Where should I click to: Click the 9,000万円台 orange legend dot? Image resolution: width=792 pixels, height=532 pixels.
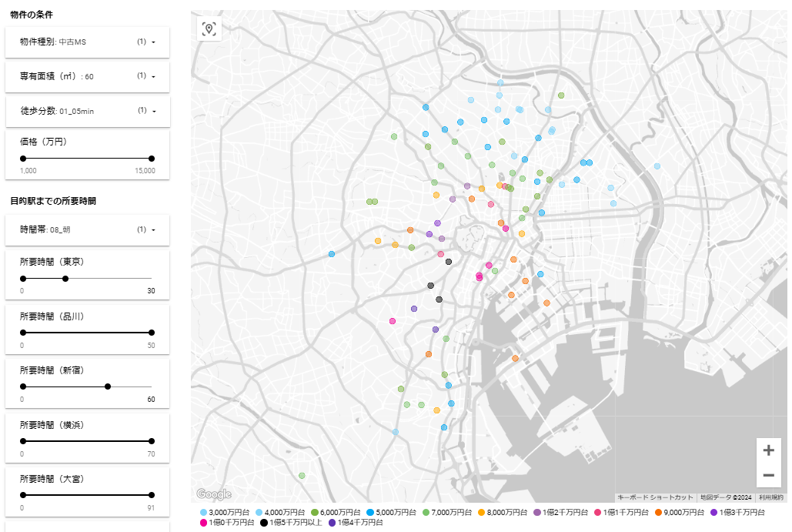658,512
